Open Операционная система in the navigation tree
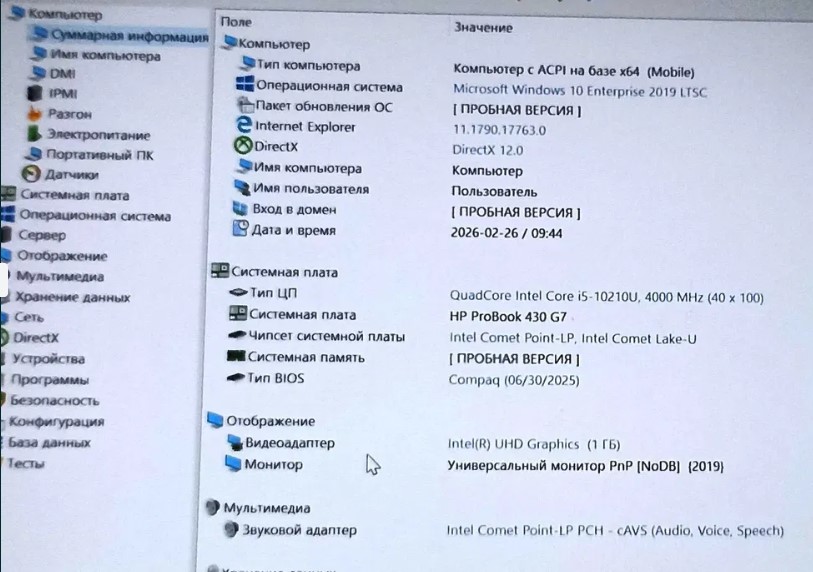Image resolution: width=813 pixels, height=572 pixels. point(95,215)
